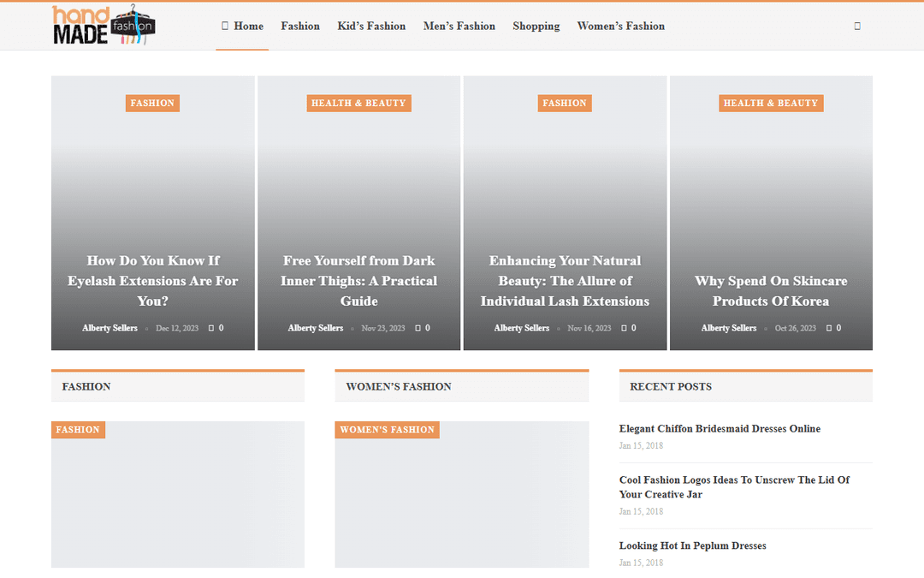
Task: Click the WOMEN'S FASHION section heading
Action: click(x=399, y=387)
